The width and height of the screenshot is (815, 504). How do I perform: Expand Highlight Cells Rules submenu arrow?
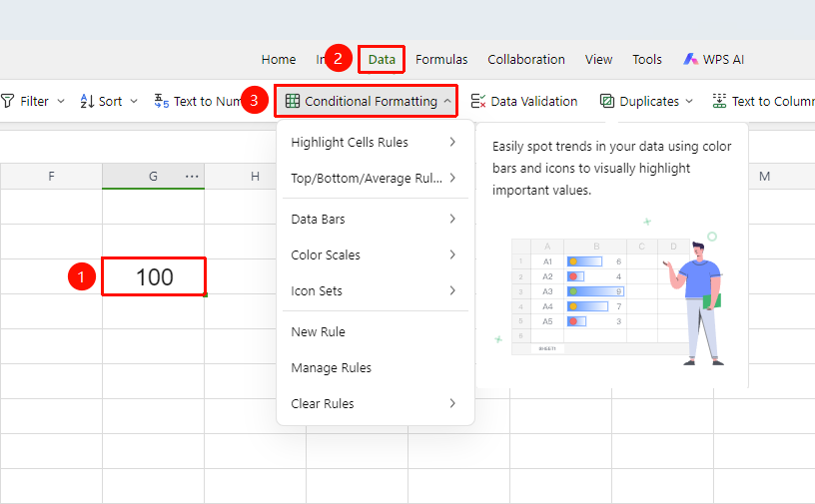click(452, 142)
